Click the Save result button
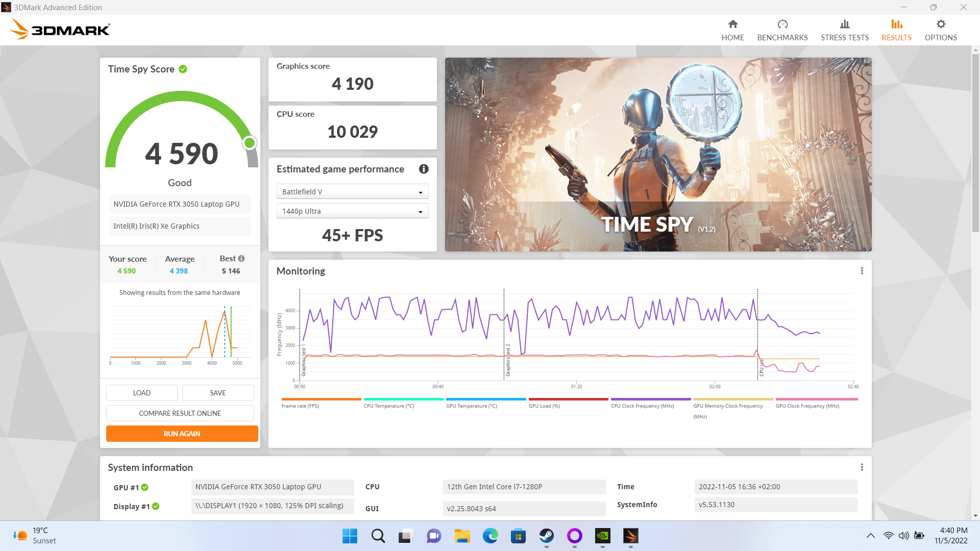The image size is (980, 551). coord(218,393)
